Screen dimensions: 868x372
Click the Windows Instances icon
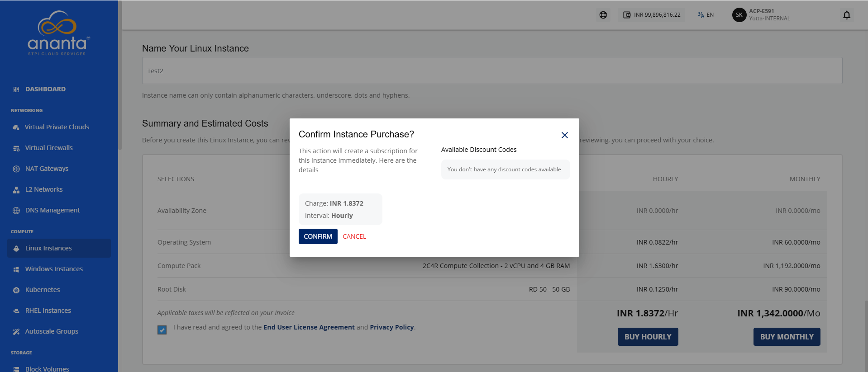click(x=16, y=269)
